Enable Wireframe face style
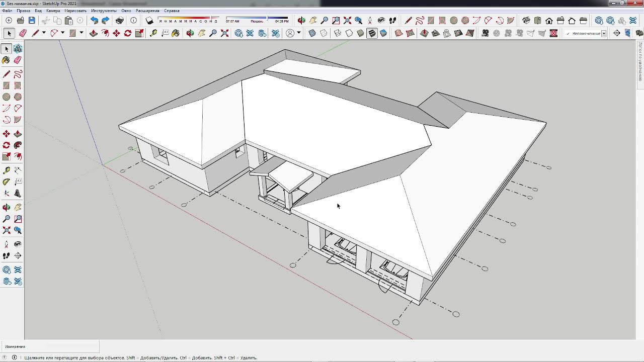The height and width of the screenshot is (362, 644). pyautogui.click(x=337, y=33)
